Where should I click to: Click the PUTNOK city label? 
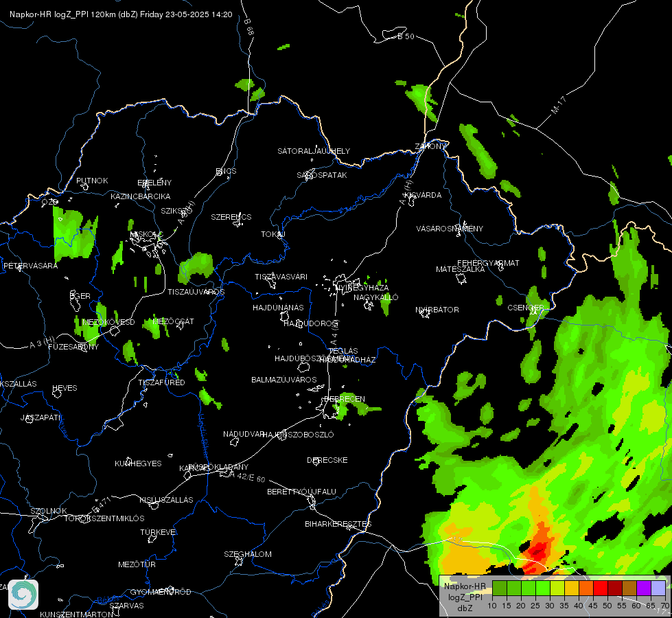click(x=92, y=181)
